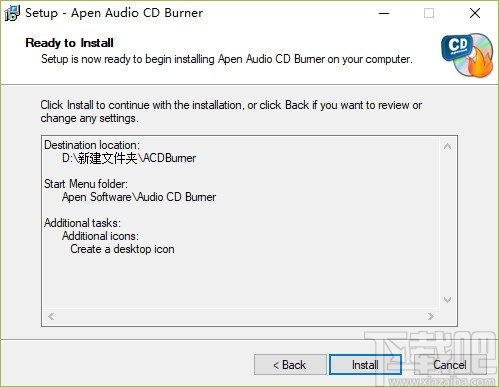Click the summary box scroll up arrow
Viewport: 499px width, 387px height.
coord(448,146)
